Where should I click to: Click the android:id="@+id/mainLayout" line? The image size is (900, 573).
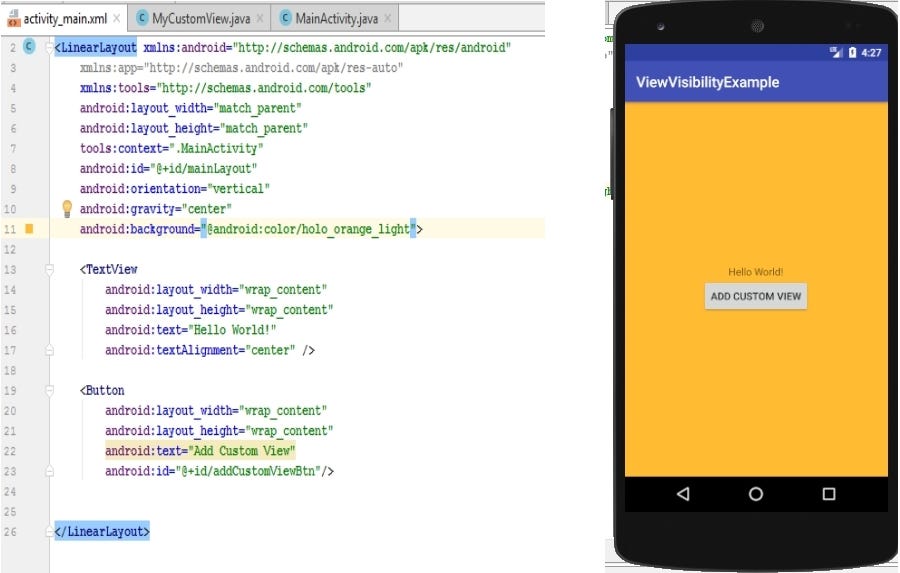(x=168, y=169)
